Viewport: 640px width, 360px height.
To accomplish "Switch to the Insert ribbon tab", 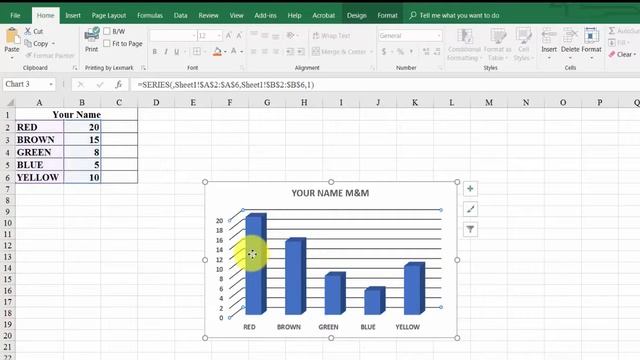I will [73, 16].
